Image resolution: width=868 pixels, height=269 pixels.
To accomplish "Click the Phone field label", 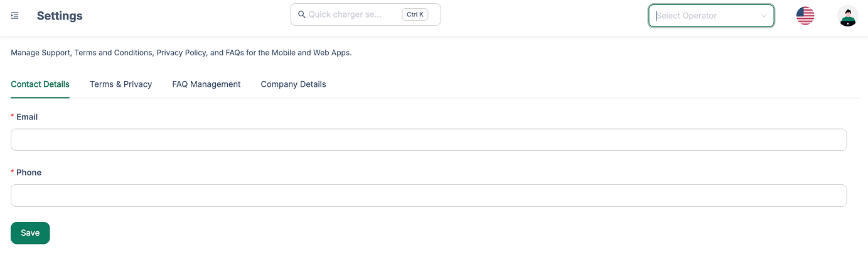I will point(29,173).
